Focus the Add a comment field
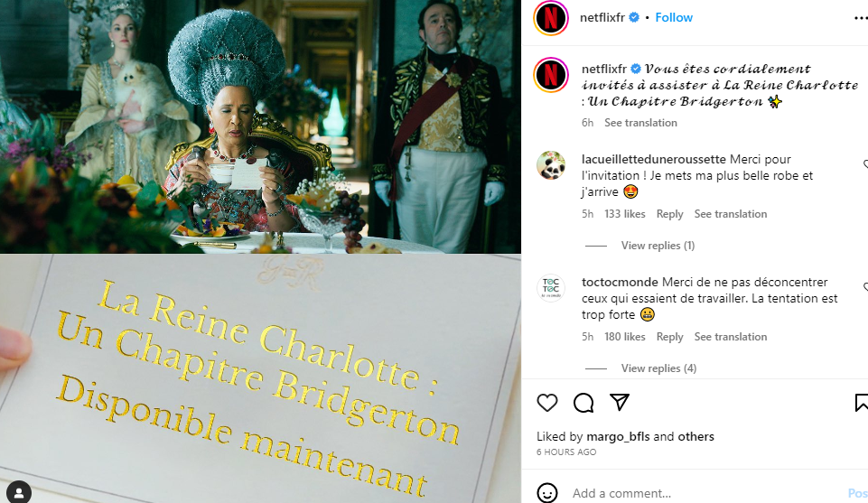The height and width of the screenshot is (503, 868). click(x=703, y=493)
